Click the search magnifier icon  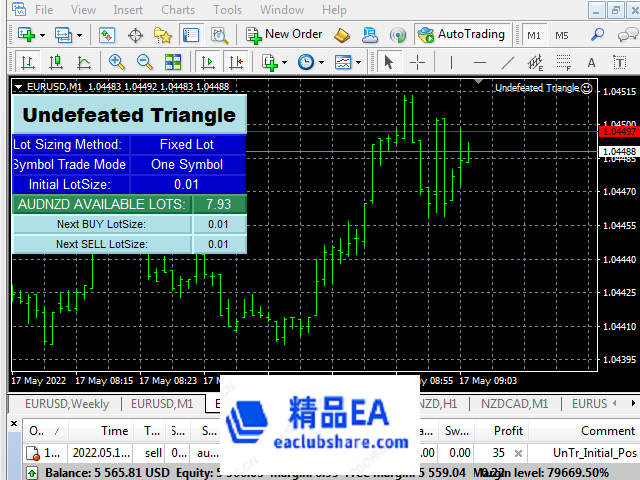(x=598, y=35)
